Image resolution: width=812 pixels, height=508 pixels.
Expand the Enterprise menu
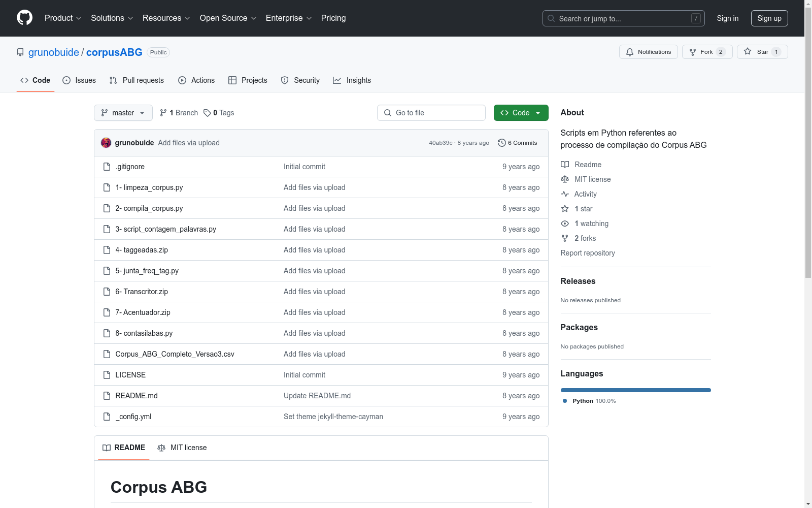[289, 18]
